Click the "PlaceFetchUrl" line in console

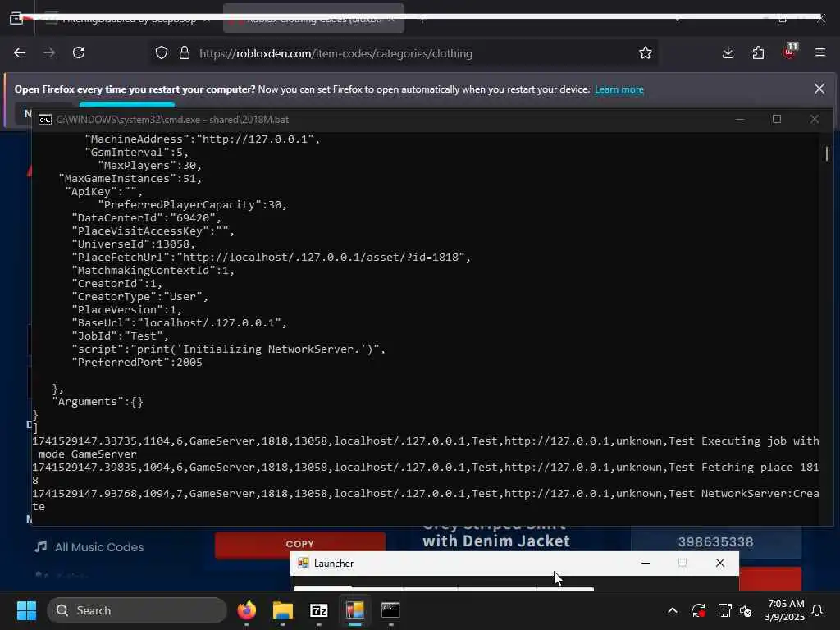(x=271, y=257)
